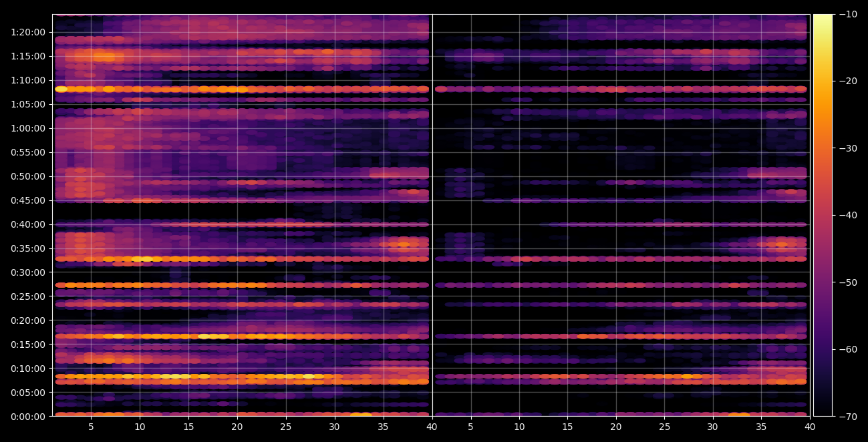Click x-axis label 20 of left heatmap
The width and height of the screenshot is (868, 442).
[237, 427]
